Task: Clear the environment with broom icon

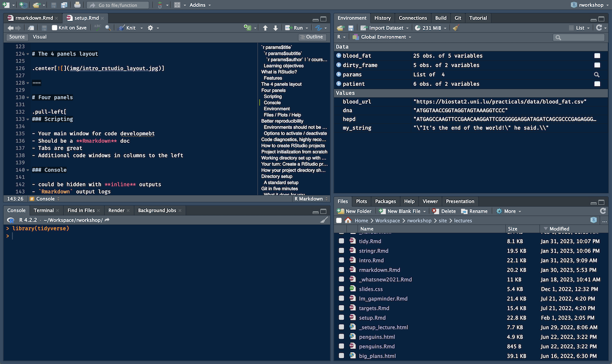Action: point(456,28)
